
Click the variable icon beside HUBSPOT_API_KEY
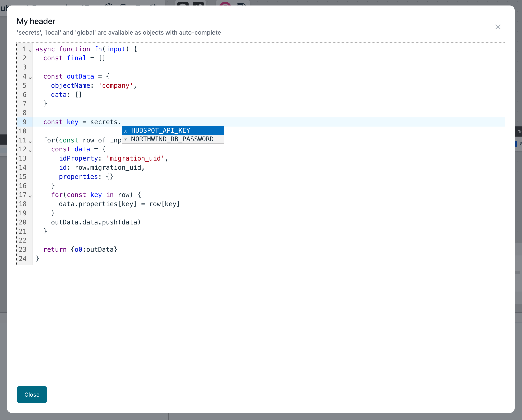pyautogui.click(x=126, y=131)
